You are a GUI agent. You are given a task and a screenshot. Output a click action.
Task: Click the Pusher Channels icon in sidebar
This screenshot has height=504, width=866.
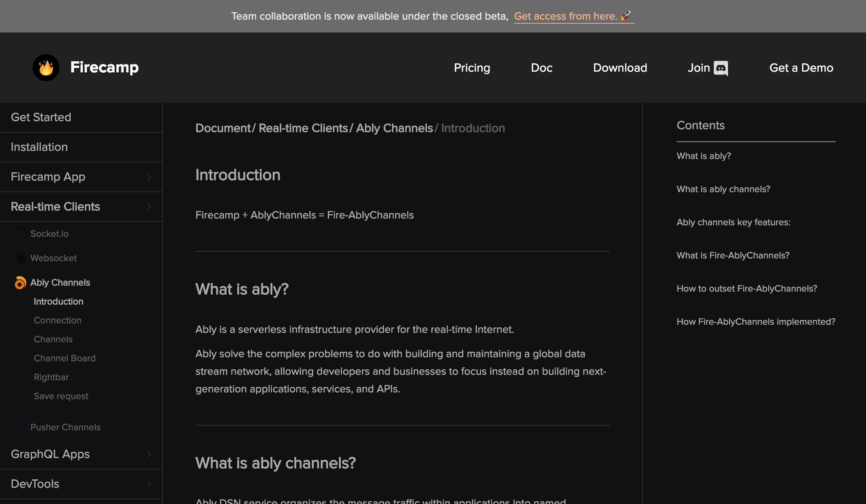point(20,427)
